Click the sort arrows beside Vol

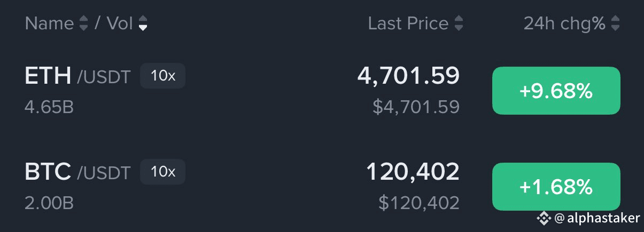(x=143, y=23)
